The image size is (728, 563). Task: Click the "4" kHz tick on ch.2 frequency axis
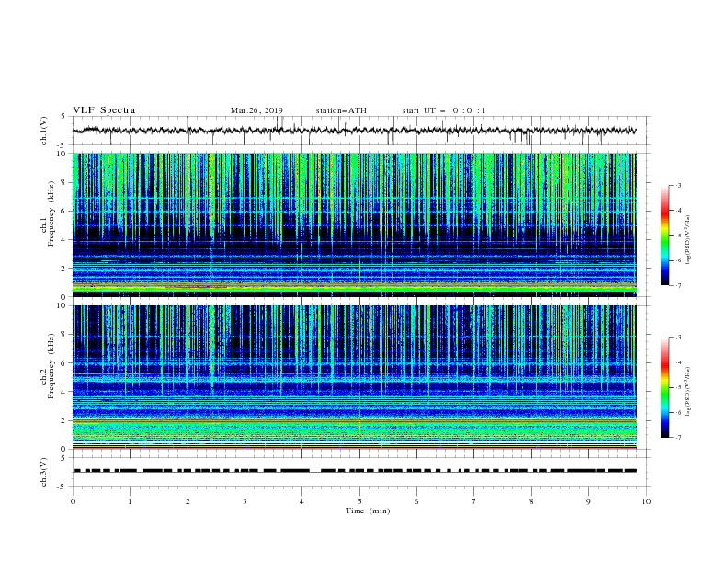65,392
